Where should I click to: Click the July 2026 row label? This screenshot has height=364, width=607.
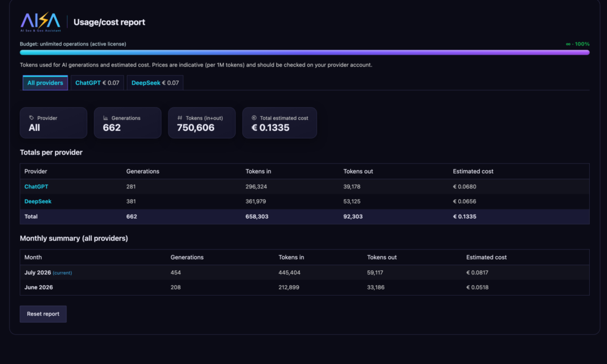tap(37, 273)
